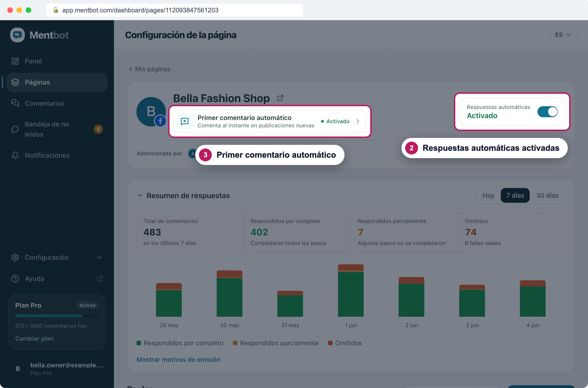Screen dimensions: 588x388
Task: Open the Comentarios chat icon
Action: (15, 103)
